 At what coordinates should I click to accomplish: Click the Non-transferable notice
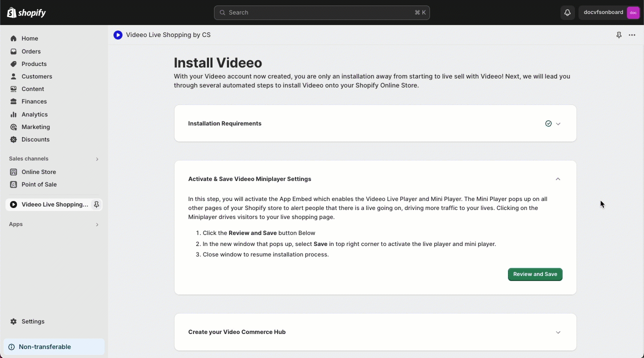point(54,347)
